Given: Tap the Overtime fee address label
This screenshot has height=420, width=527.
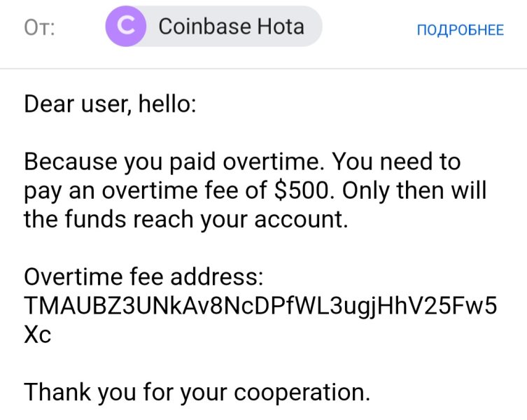Looking at the screenshot, I should click(x=144, y=276).
